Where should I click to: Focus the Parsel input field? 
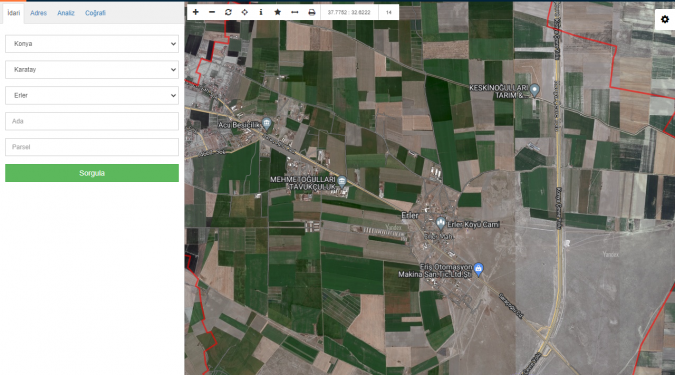[x=92, y=147]
